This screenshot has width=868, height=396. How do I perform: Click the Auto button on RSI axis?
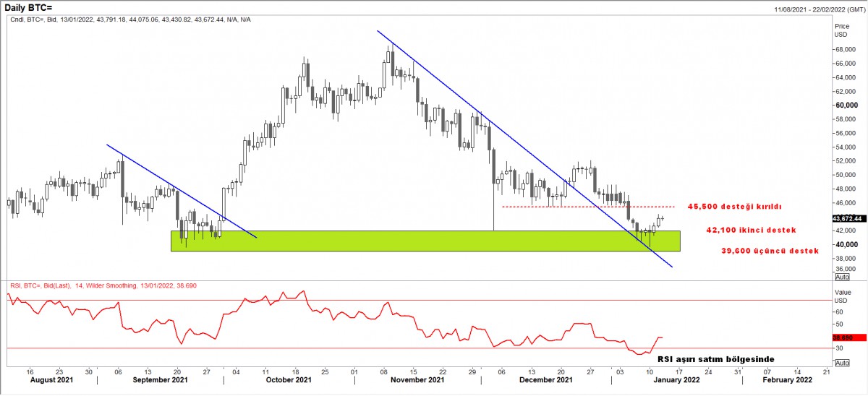click(x=842, y=363)
